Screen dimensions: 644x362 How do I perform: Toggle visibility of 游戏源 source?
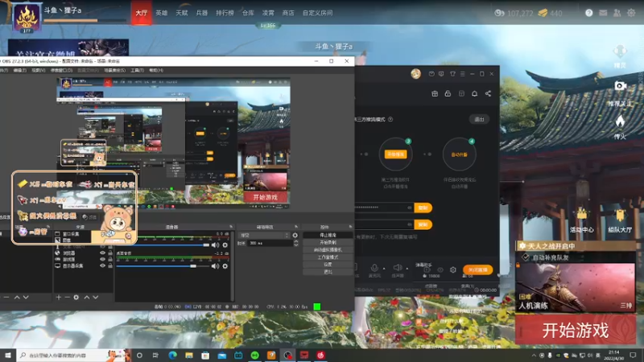[x=103, y=259]
